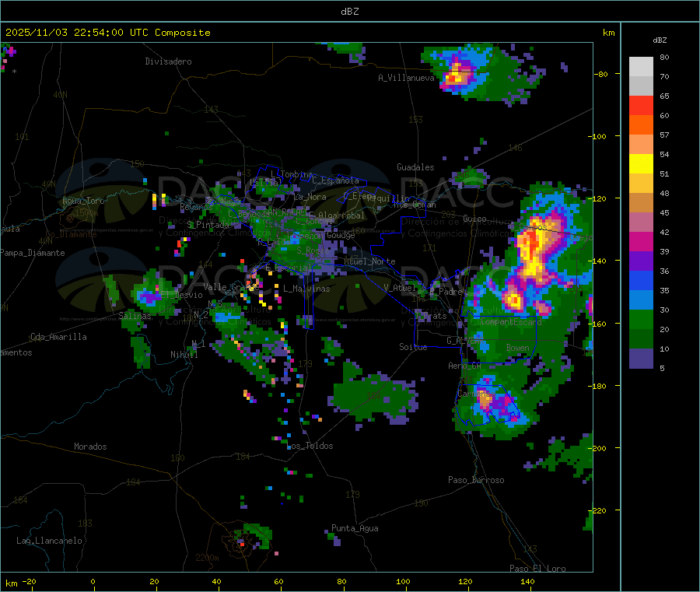Click the Divisadero map label
The height and width of the screenshot is (592, 700).
[x=168, y=61]
